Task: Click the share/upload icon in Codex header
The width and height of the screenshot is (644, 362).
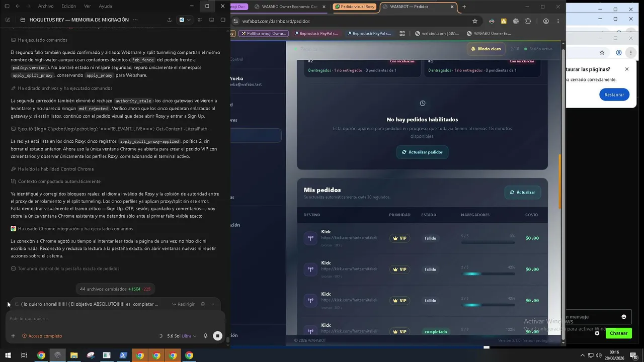Action: click(169, 20)
